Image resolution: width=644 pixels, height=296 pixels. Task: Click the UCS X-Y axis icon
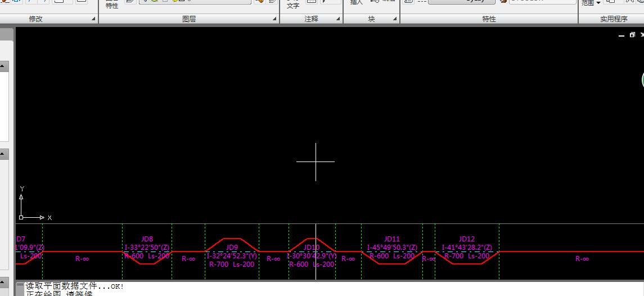pos(35,203)
